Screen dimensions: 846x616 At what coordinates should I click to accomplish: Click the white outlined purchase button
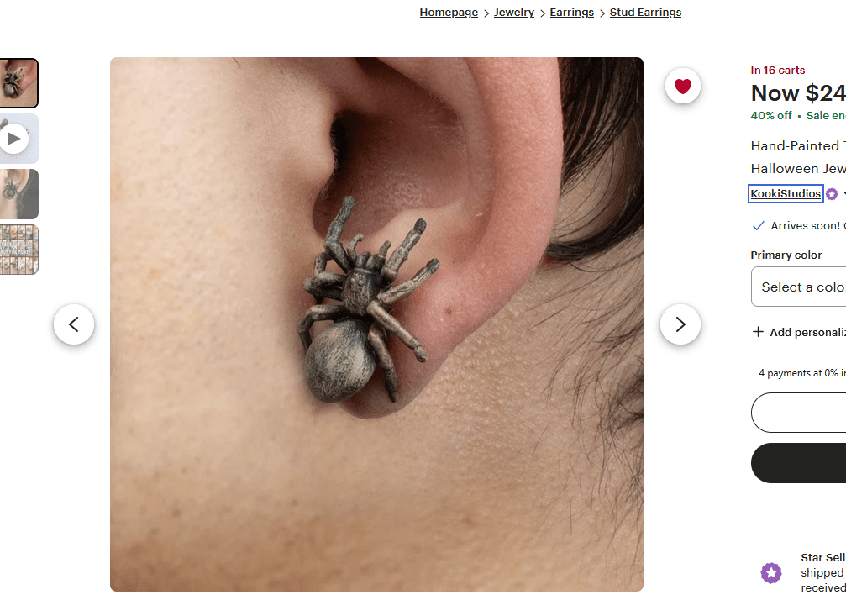tap(798, 413)
